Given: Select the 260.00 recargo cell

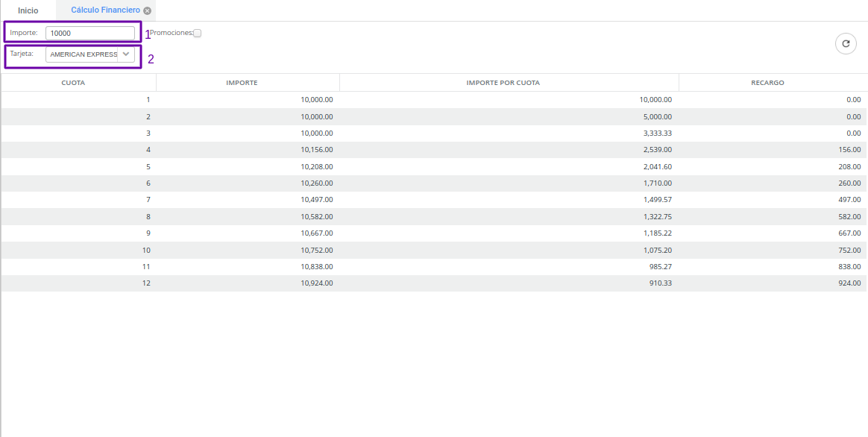Looking at the screenshot, I should [x=773, y=183].
